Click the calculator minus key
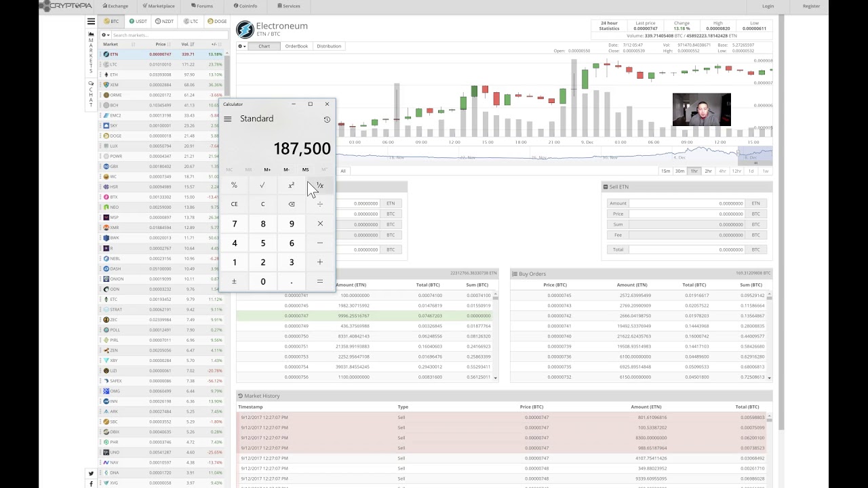868x488 pixels. (320, 243)
